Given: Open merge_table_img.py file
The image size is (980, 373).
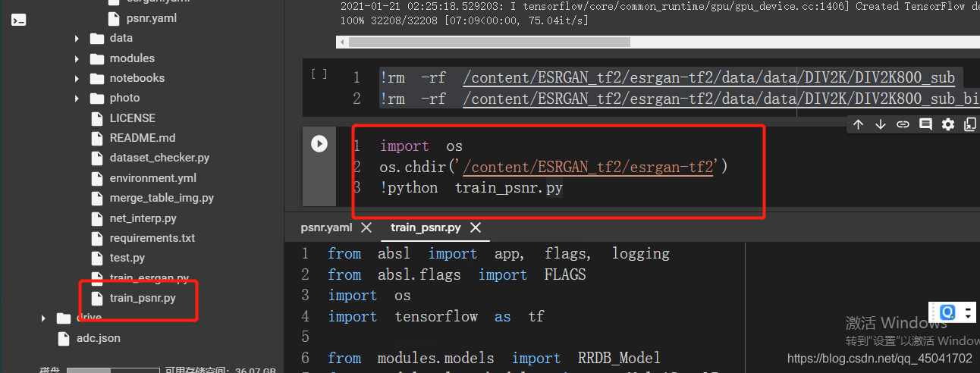Looking at the screenshot, I should pyautogui.click(x=162, y=198).
